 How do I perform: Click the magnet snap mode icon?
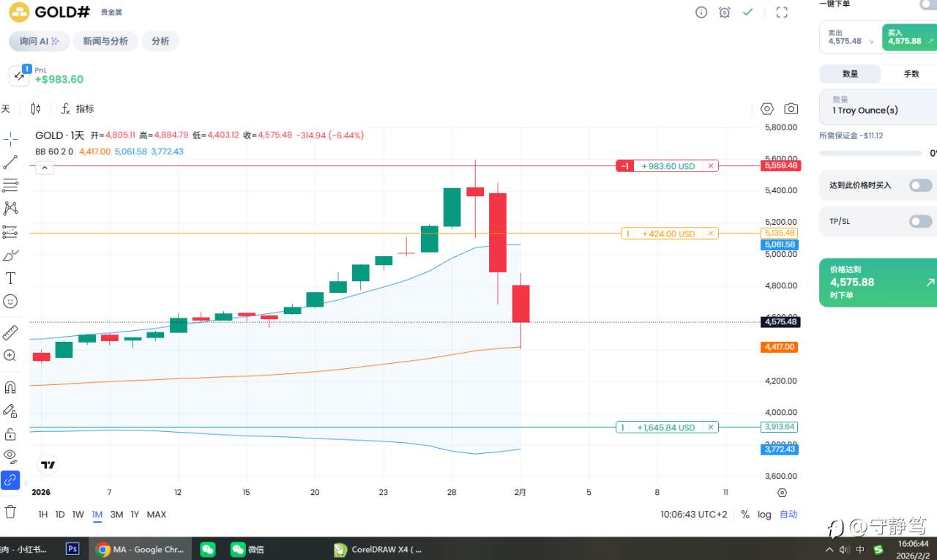tap(10, 387)
